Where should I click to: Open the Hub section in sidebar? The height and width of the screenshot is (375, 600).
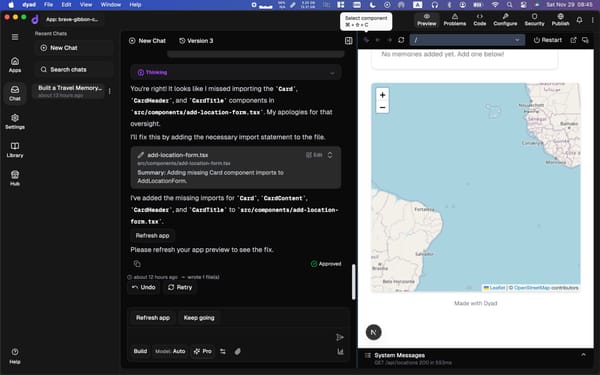[x=15, y=178]
